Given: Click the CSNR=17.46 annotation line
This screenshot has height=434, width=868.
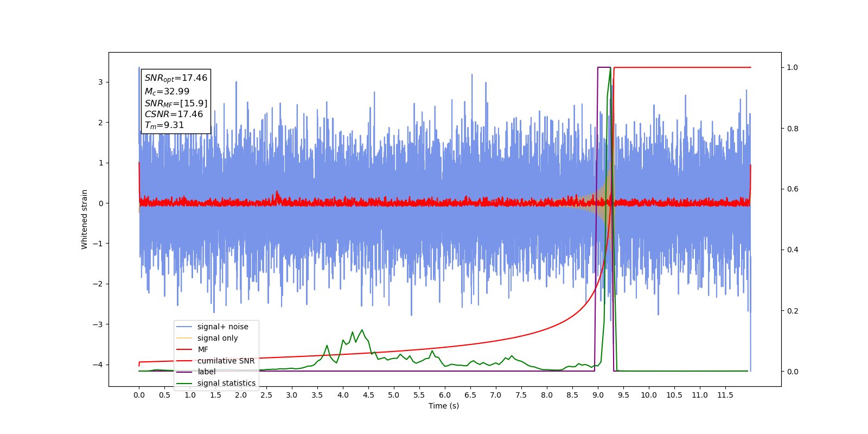Looking at the screenshot, I should pos(174,114).
